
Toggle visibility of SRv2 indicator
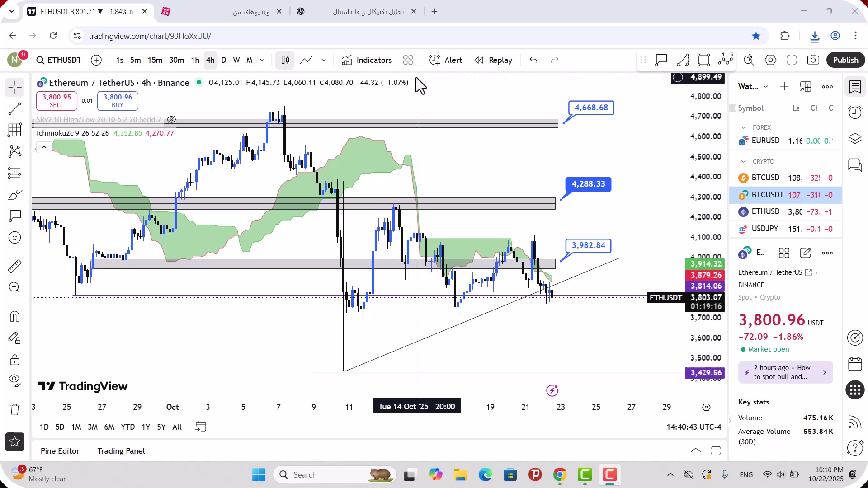pyautogui.click(x=171, y=120)
